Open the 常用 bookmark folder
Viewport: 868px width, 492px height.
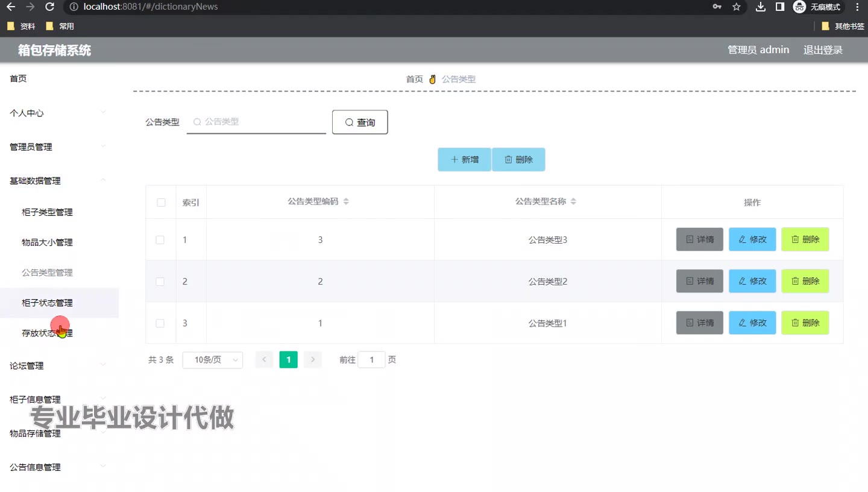[60, 27]
